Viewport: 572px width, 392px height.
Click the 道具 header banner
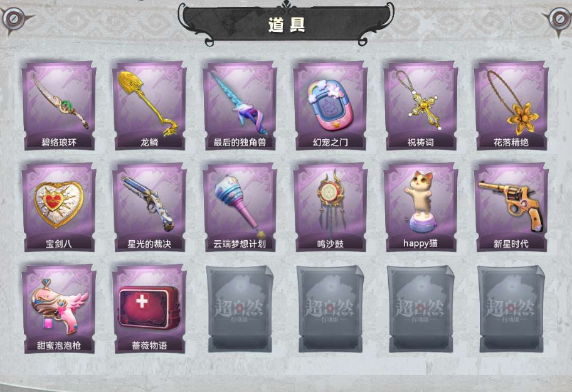pos(286,23)
